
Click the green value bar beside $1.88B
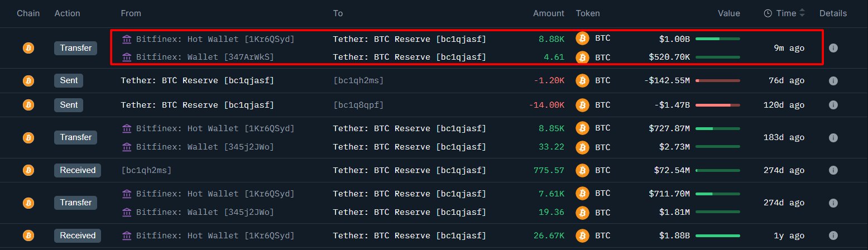click(717, 235)
